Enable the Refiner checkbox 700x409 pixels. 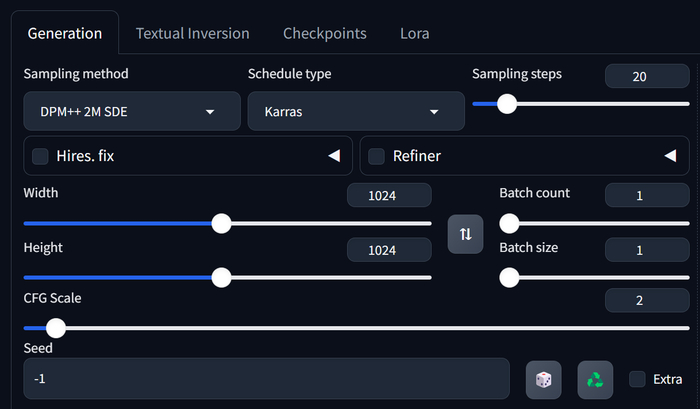377,156
